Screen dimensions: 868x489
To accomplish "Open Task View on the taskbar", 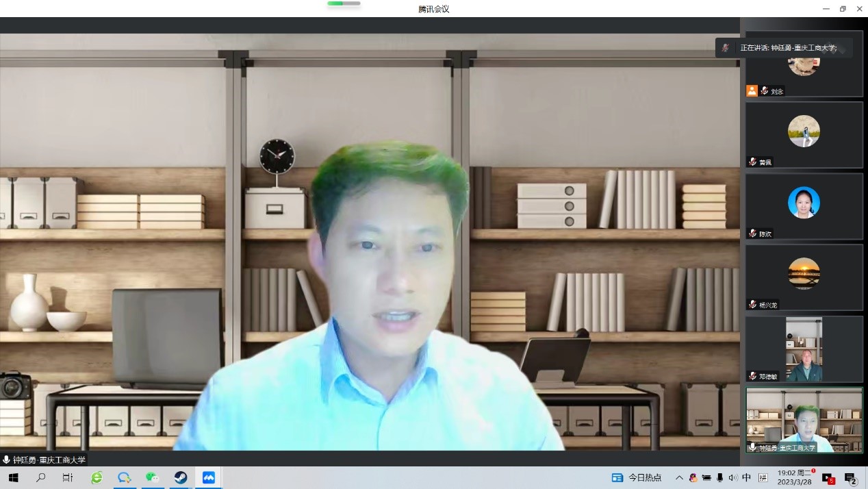I will (68, 478).
